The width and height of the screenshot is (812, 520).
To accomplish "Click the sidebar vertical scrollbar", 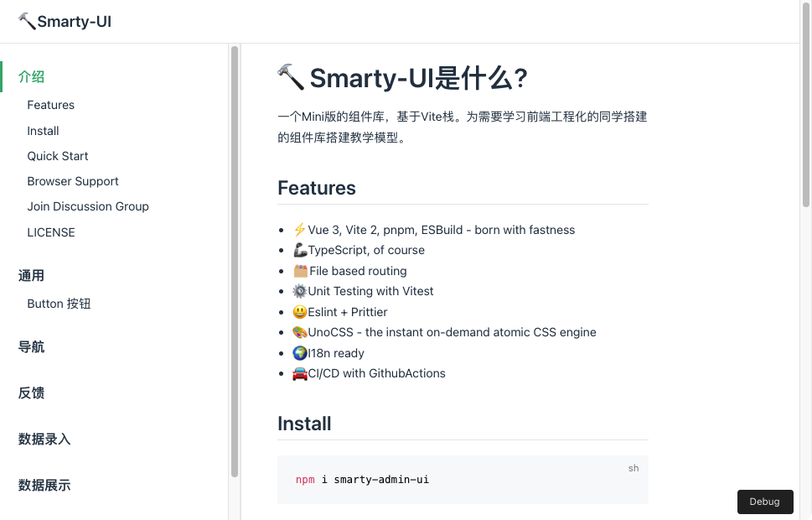I will pos(235,260).
